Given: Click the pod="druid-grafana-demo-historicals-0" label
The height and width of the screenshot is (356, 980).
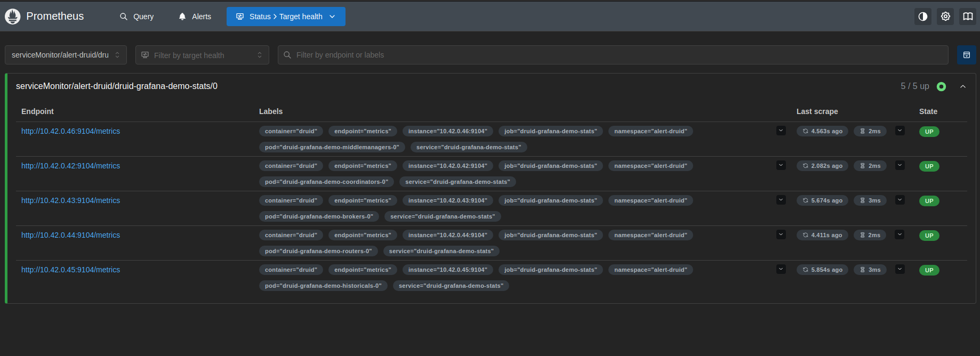Looking at the screenshot, I should 324,286.
